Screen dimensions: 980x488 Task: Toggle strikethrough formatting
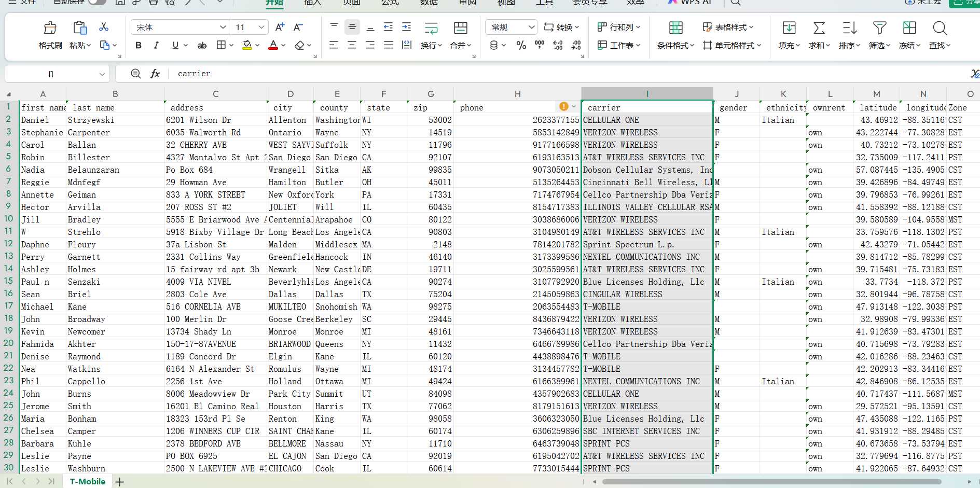click(x=202, y=46)
